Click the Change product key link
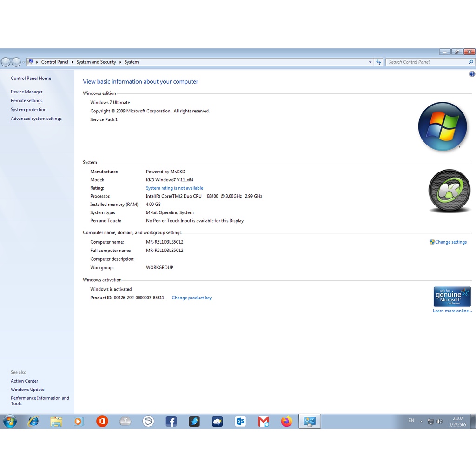The image size is (476, 476). coord(192,297)
